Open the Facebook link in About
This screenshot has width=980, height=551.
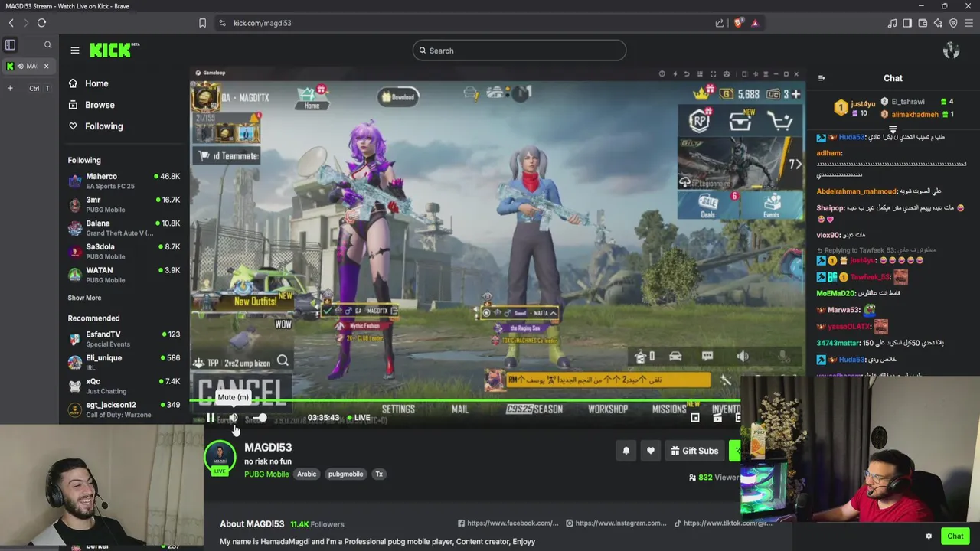pyautogui.click(x=508, y=523)
